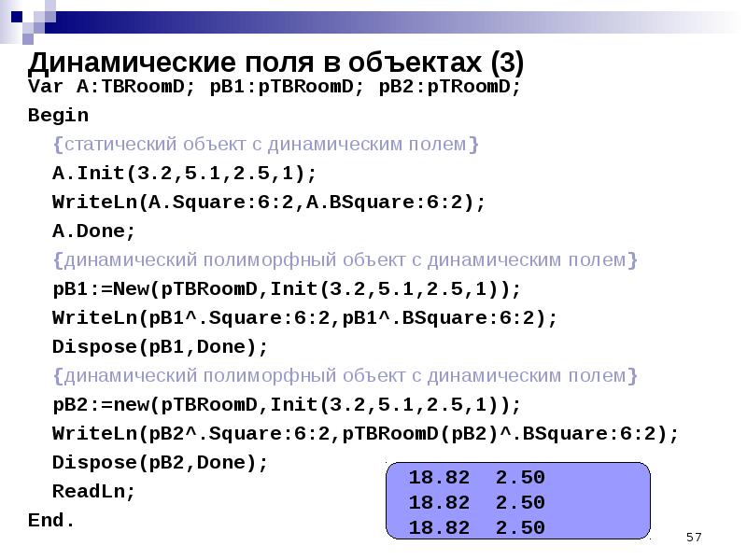Click the WriteLn(A.Square:6:2,A.BSquare:6:2) statement

pos(269,203)
